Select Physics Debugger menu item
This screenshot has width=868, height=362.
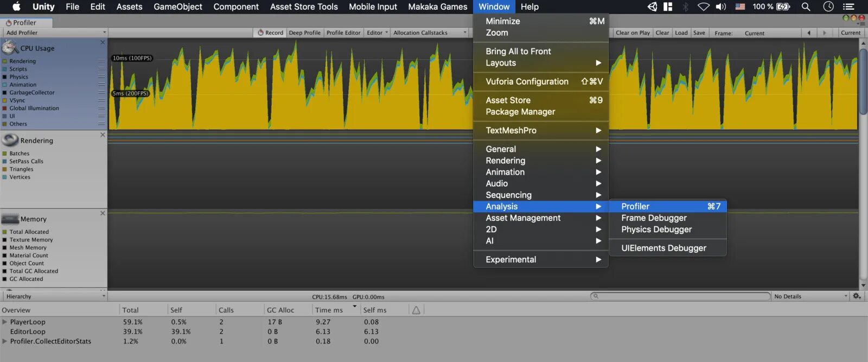668,229
